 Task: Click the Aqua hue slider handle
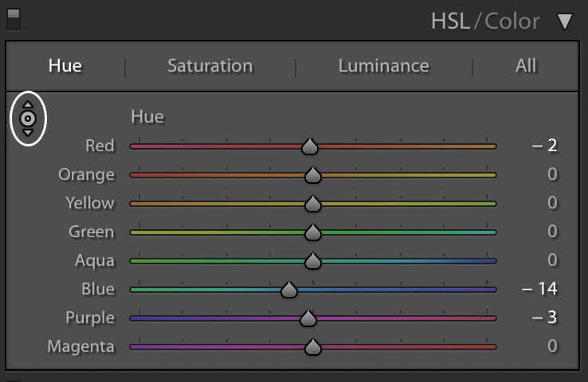[313, 261]
